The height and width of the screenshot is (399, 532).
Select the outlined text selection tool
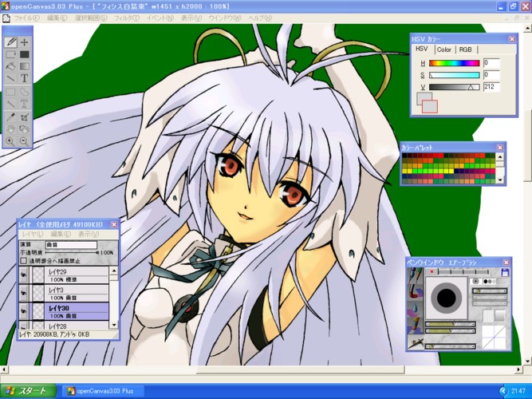pos(25,104)
